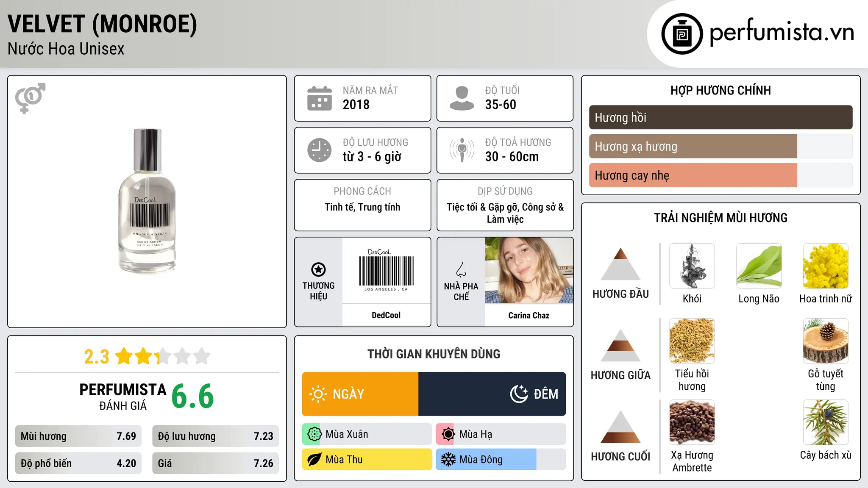This screenshot has height=488, width=868.
Task: Click the DedCool barcode brand logo
Action: pyautogui.click(x=386, y=270)
